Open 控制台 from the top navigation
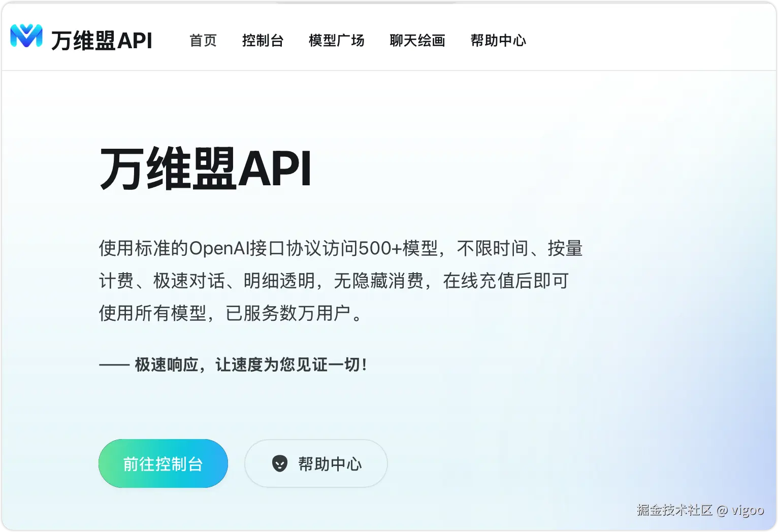This screenshot has width=778, height=532. click(263, 41)
